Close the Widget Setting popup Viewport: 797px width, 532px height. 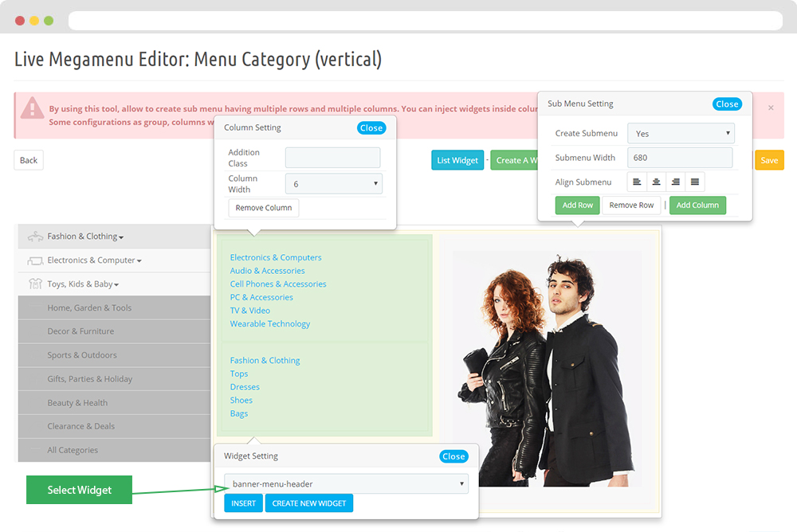(x=453, y=456)
